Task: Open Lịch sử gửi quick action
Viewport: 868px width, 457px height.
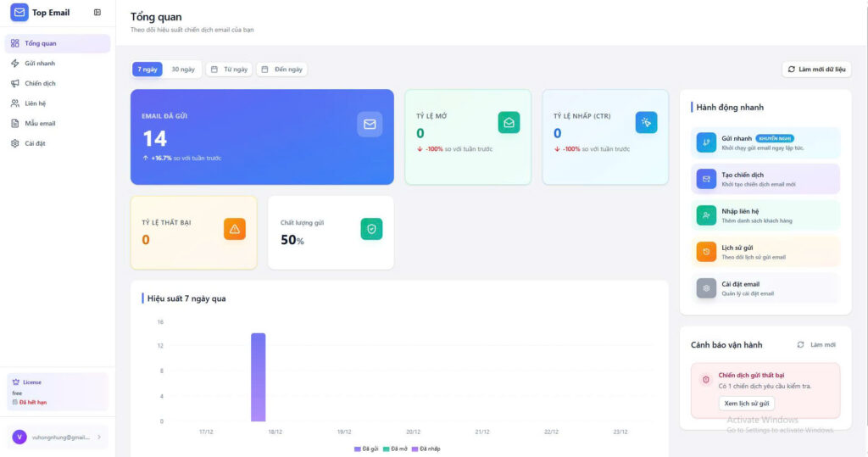Action: (765, 252)
